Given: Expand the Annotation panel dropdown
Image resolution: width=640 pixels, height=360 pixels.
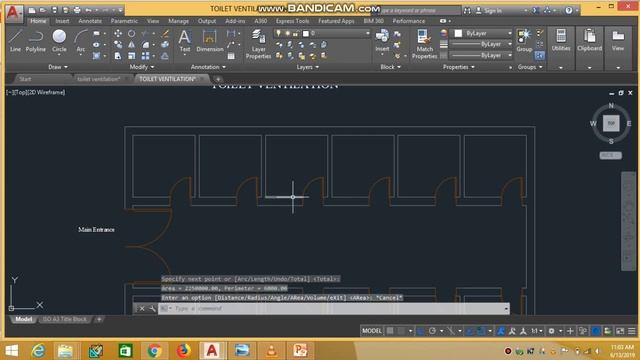Looking at the screenshot, I should (x=208, y=67).
